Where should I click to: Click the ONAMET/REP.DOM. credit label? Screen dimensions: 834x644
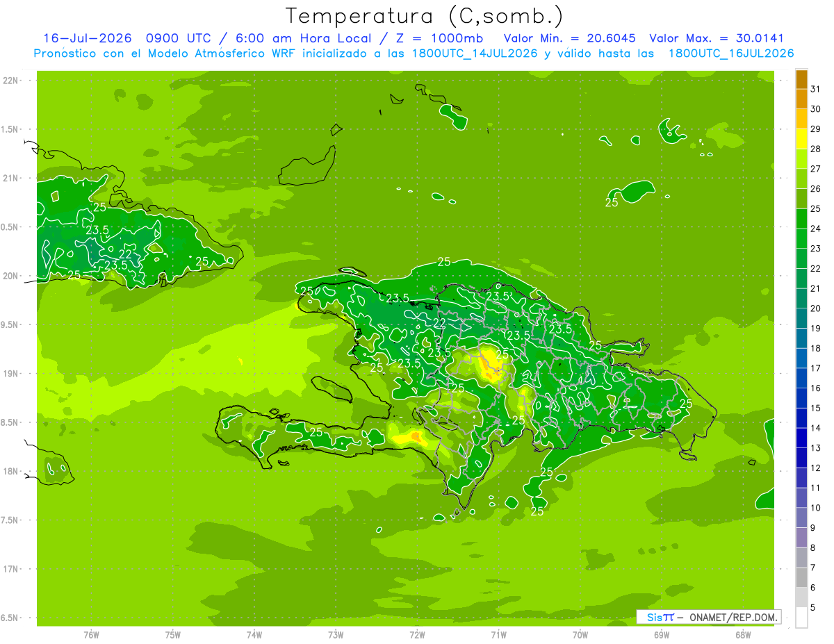pos(733,617)
